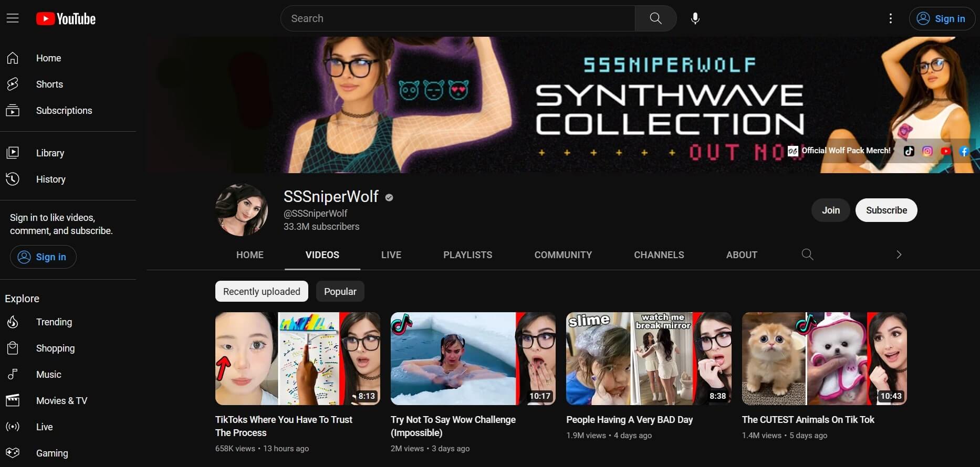
Task: Click the YouTube logo
Action: click(x=66, y=19)
